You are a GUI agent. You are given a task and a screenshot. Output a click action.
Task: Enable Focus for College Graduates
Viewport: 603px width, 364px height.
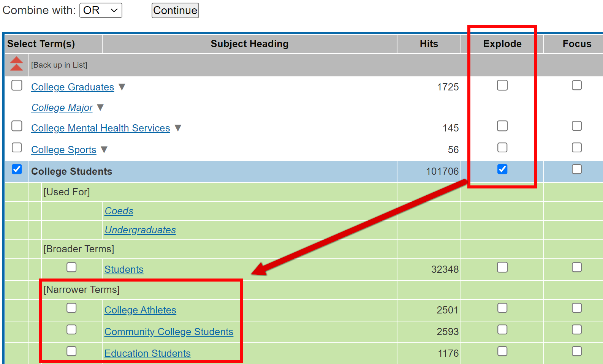coord(577,85)
